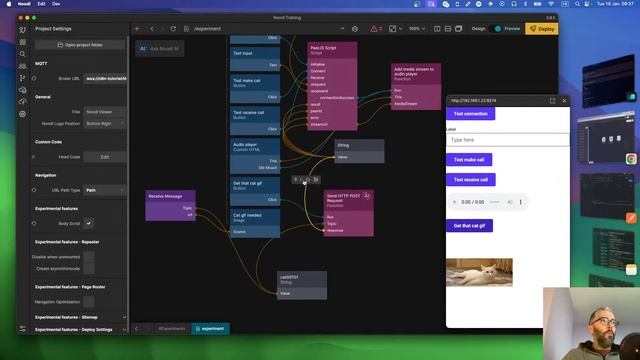The width and height of the screenshot is (640, 360).
Task: Open the dropdown arrow after the /experiment path
Action: point(342,29)
